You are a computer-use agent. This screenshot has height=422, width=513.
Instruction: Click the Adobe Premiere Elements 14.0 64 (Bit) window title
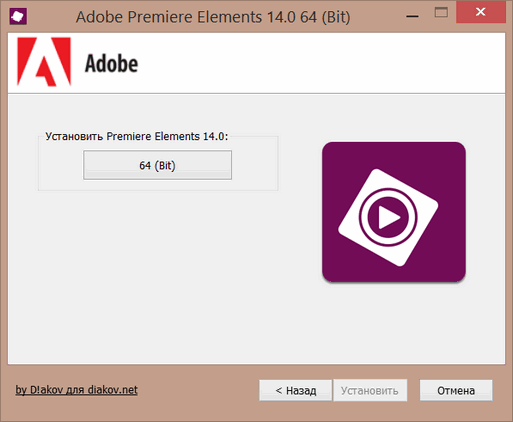tap(213, 17)
